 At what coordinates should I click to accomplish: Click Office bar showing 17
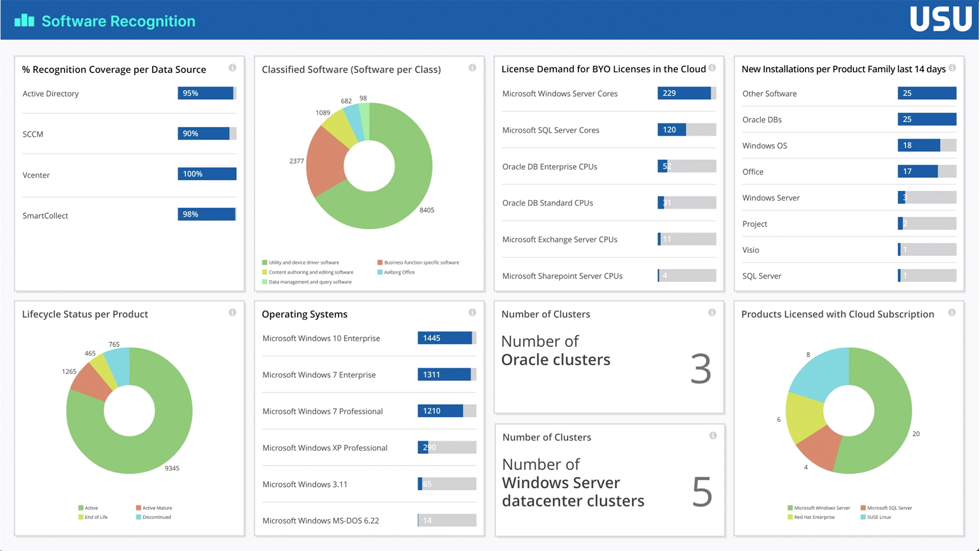tap(927, 171)
